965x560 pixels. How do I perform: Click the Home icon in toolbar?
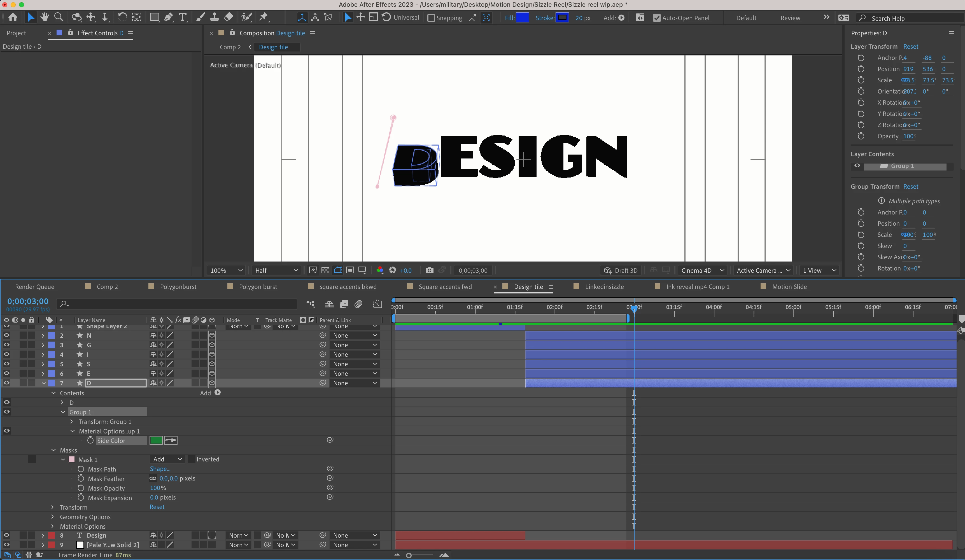[13, 17]
